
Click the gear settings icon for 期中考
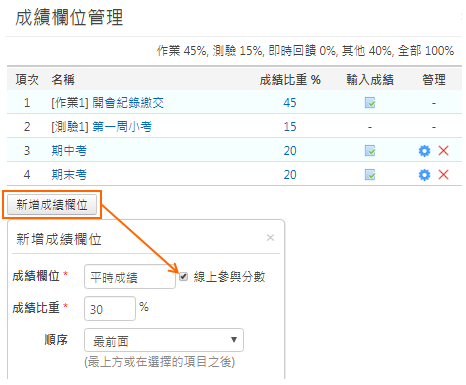point(424,151)
